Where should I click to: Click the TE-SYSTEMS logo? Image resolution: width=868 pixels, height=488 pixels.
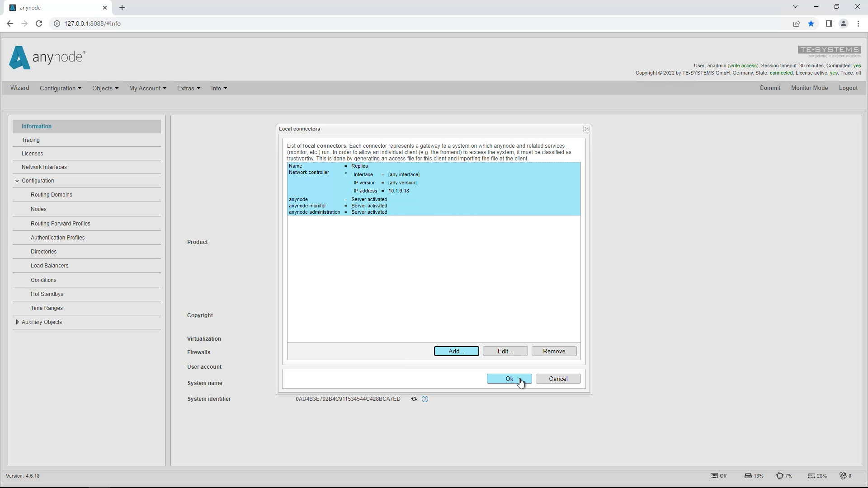tap(829, 52)
